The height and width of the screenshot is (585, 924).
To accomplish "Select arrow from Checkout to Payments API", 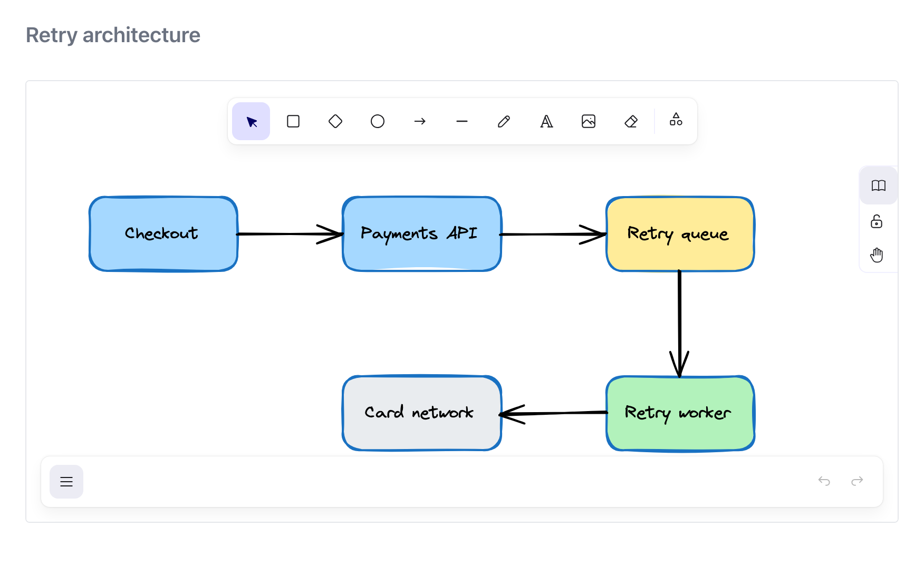I will coord(290,234).
